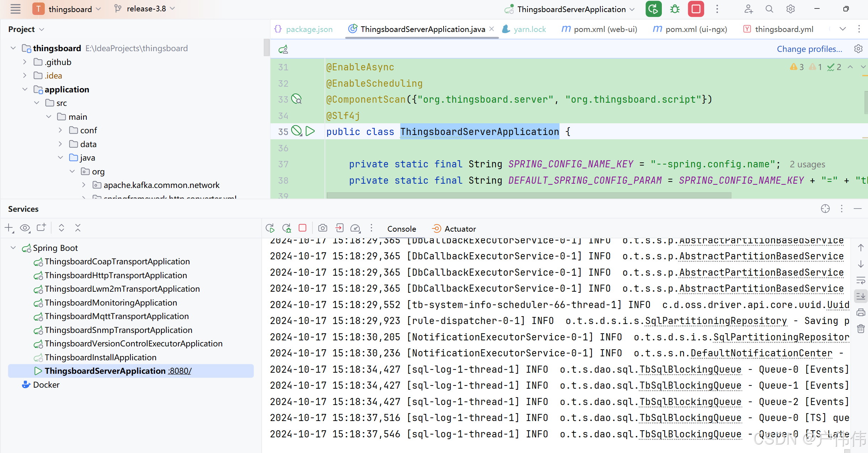This screenshot has width=868, height=453.
Task: Clear console output with the trash icon
Action: [x=861, y=329]
